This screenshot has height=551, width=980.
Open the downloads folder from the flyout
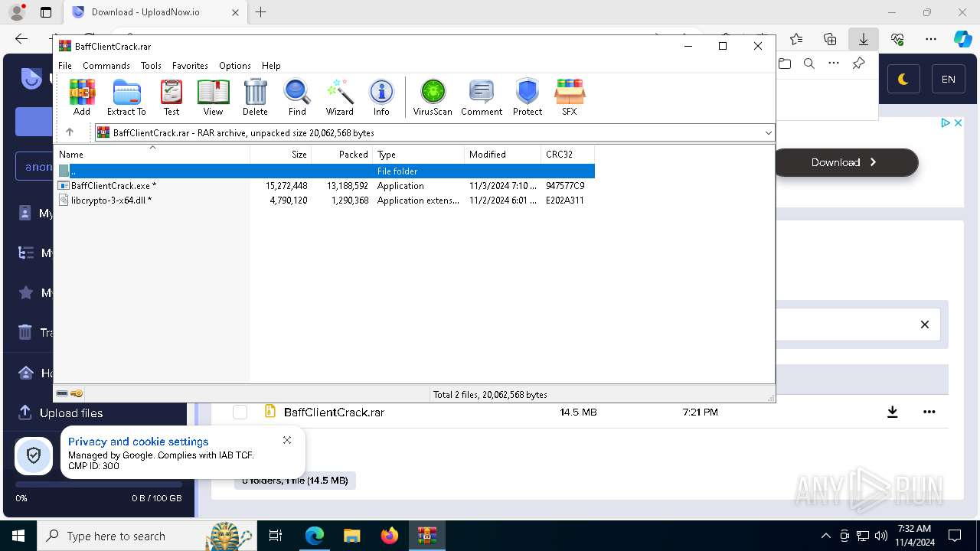(x=785, y=64)
